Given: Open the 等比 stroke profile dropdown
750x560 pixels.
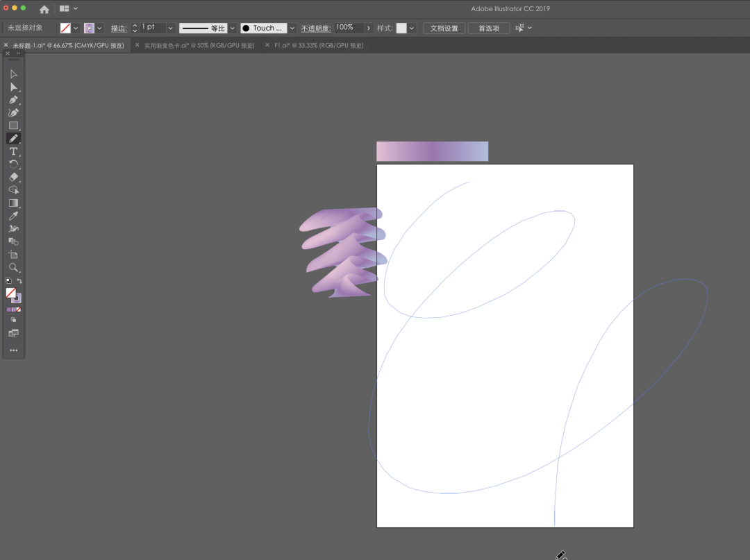Looking at the screenshot, I should 233,28.
